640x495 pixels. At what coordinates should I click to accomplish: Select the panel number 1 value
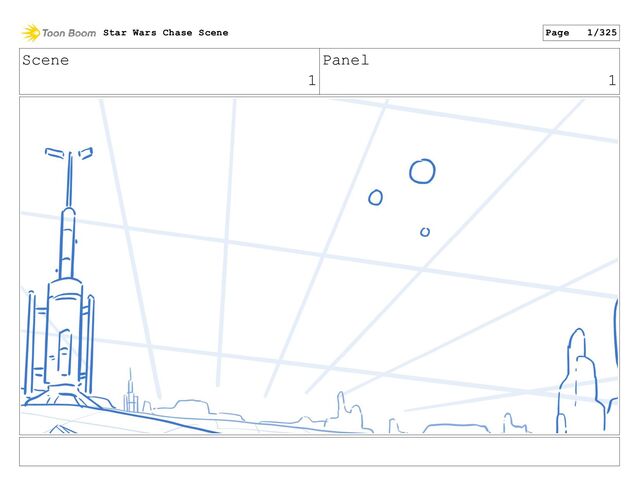click(612, 80)
